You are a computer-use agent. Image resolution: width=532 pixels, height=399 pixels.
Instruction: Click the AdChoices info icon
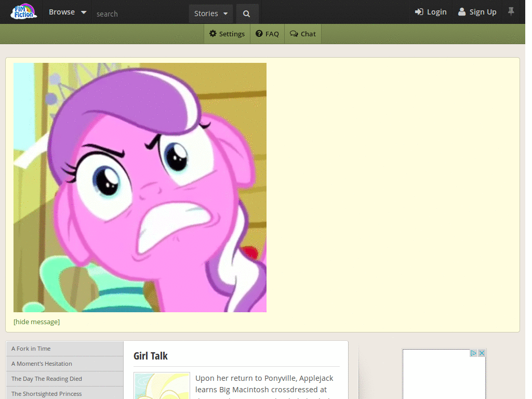pos(473,353)
